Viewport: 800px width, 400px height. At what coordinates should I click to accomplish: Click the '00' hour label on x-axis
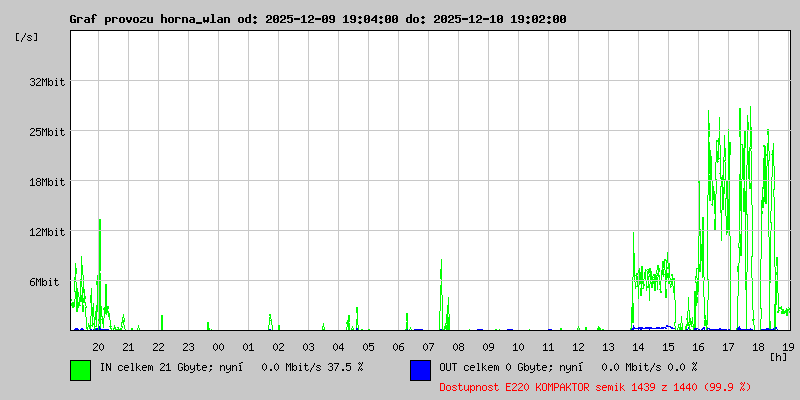(x=218, y=347)
